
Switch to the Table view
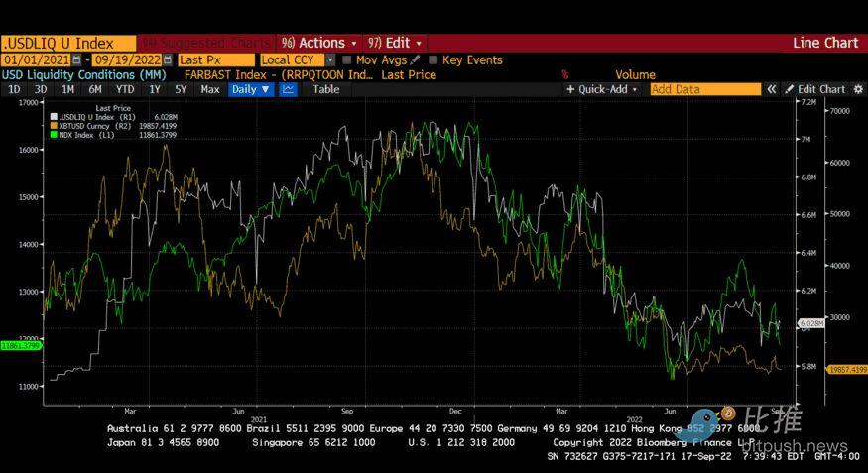pos(325,89)
